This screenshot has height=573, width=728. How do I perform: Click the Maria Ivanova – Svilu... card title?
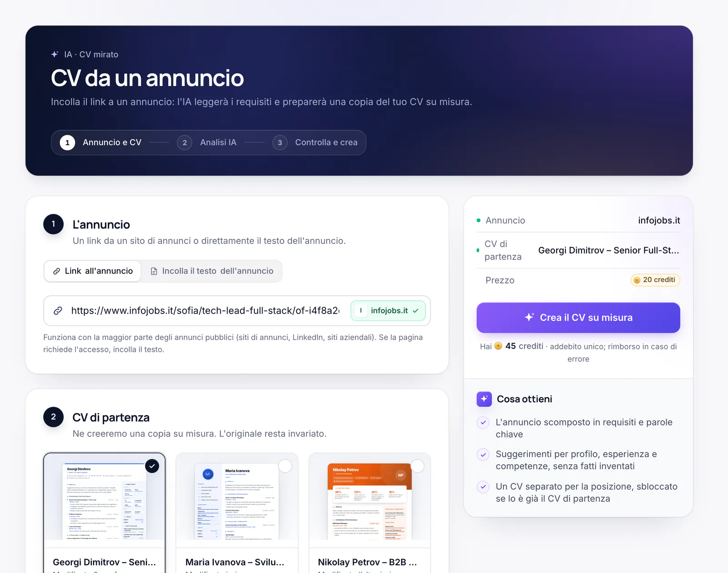tap(235, 563)
